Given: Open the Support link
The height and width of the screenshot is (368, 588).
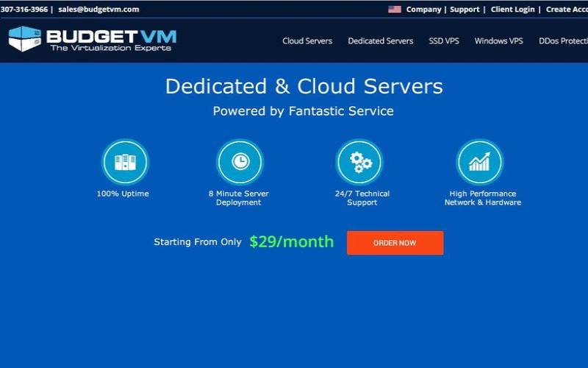Looking at the screenshot, I should tap(465, 10).
